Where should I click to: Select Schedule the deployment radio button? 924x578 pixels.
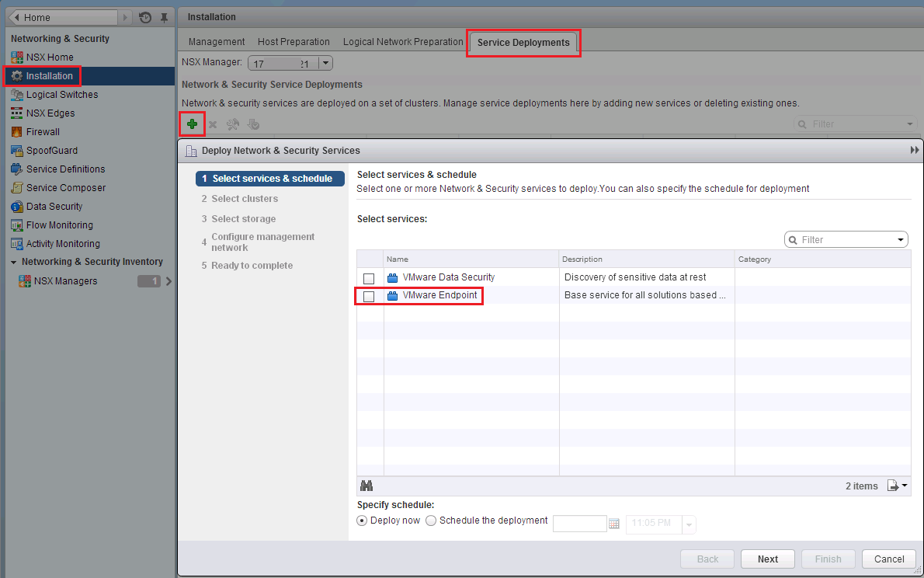[431, 521]
